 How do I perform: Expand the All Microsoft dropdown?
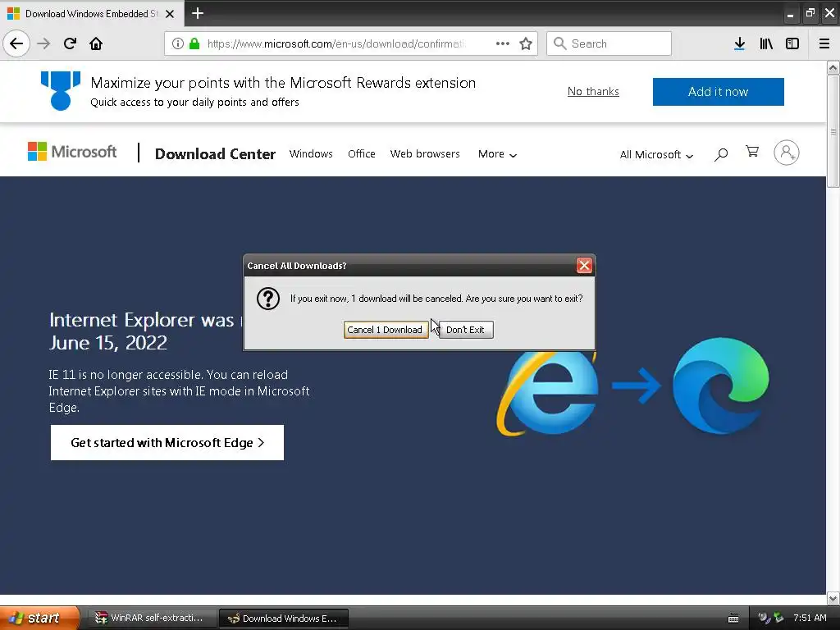tap(656, 155)
